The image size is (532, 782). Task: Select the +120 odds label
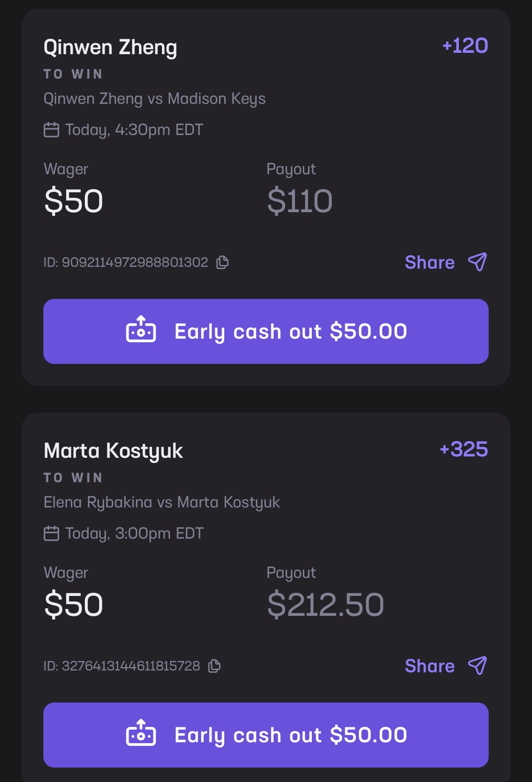click(465, 46)
